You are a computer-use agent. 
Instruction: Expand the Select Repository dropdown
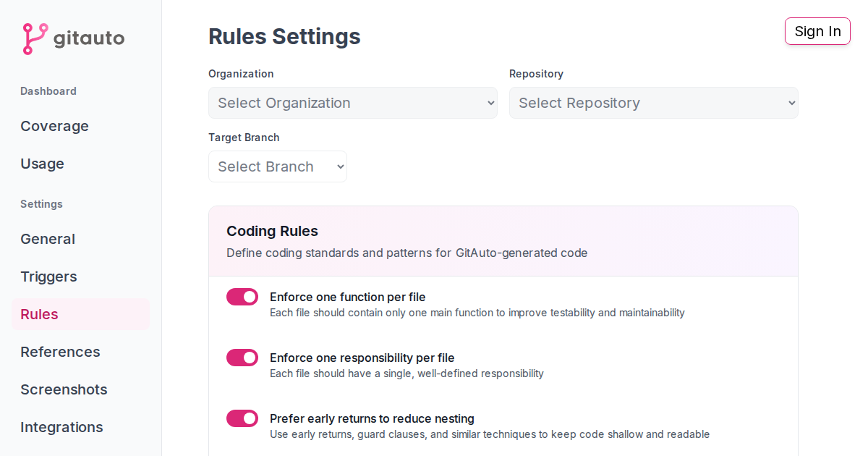(x=654, y=103)
